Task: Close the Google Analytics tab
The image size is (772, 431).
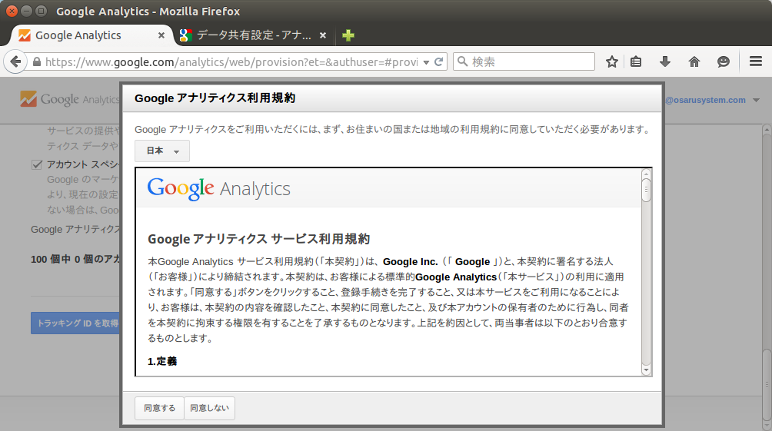Action: (x=161, y=35)
